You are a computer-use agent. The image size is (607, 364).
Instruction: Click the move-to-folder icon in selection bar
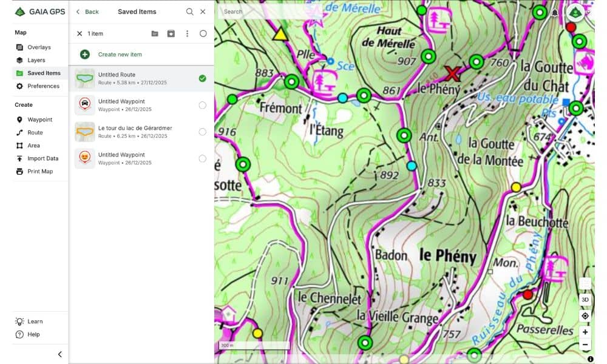[x=155, y=34]
